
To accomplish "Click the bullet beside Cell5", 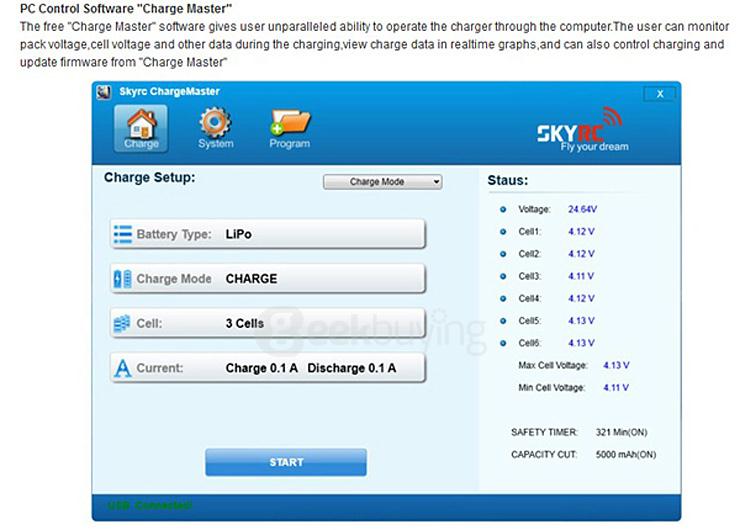I will click(503, 321).
